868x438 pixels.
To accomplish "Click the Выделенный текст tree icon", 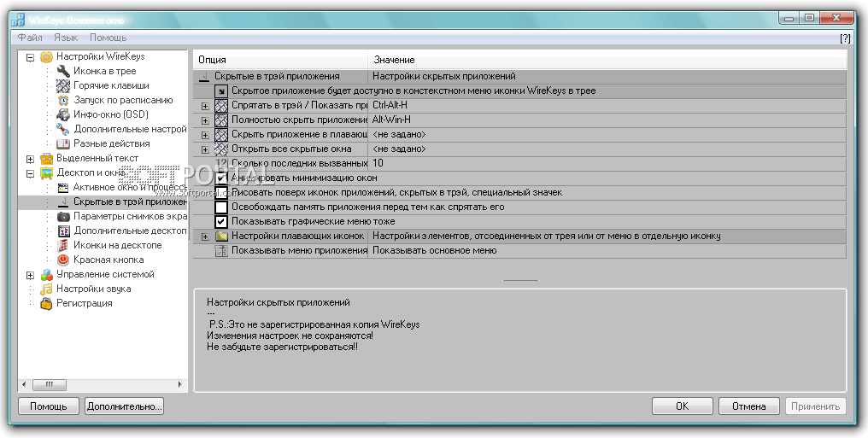I will tap(46, 158).
